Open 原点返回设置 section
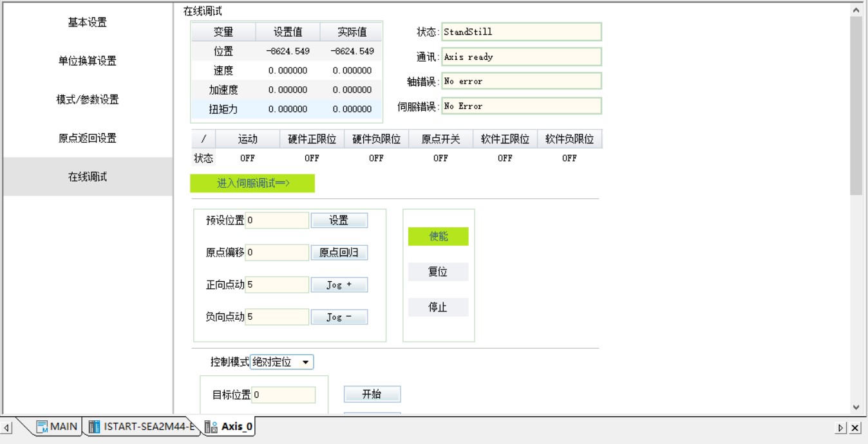Viewport: 868px width, 444px height. point(88,138)
